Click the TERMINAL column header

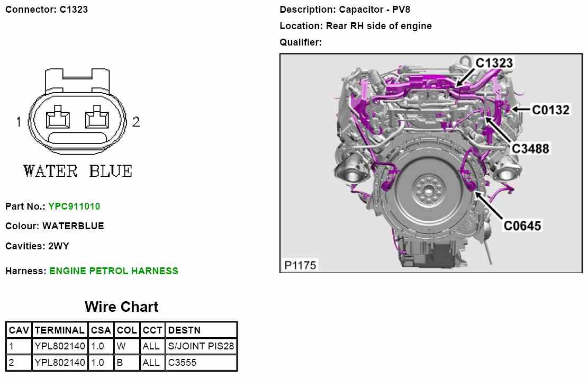pos(59,330)
